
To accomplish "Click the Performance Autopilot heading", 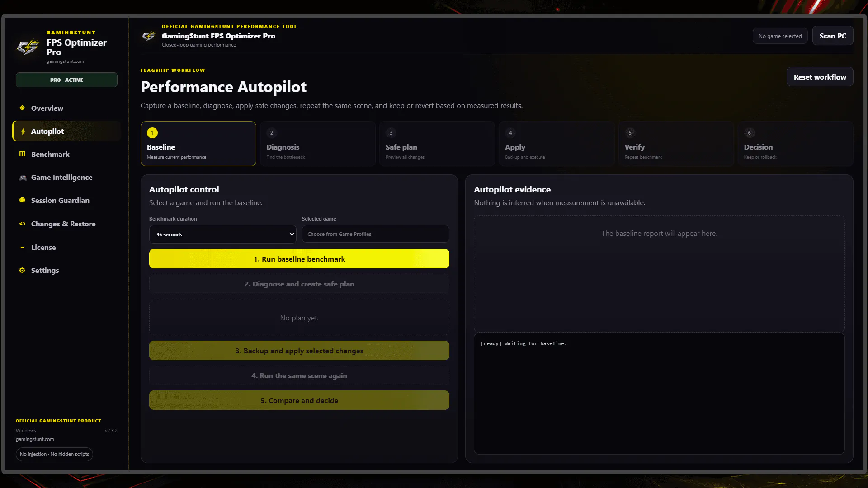I will point(223,87).
